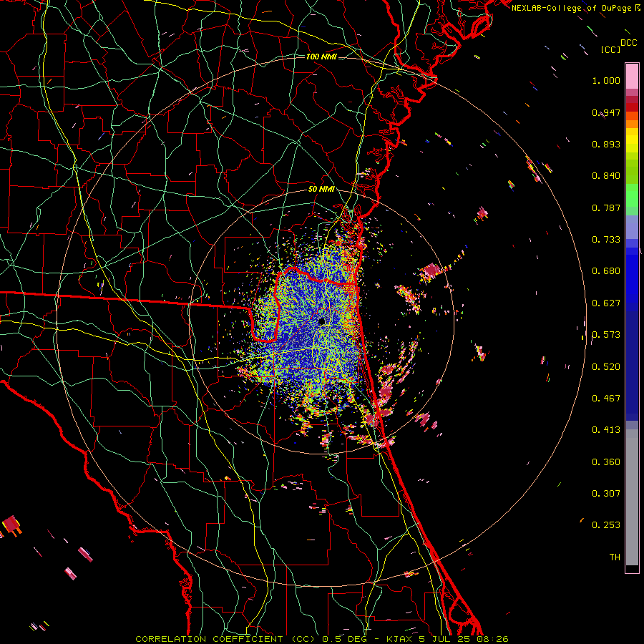
Task: Click the DCC product label
Action: (629, 43)
